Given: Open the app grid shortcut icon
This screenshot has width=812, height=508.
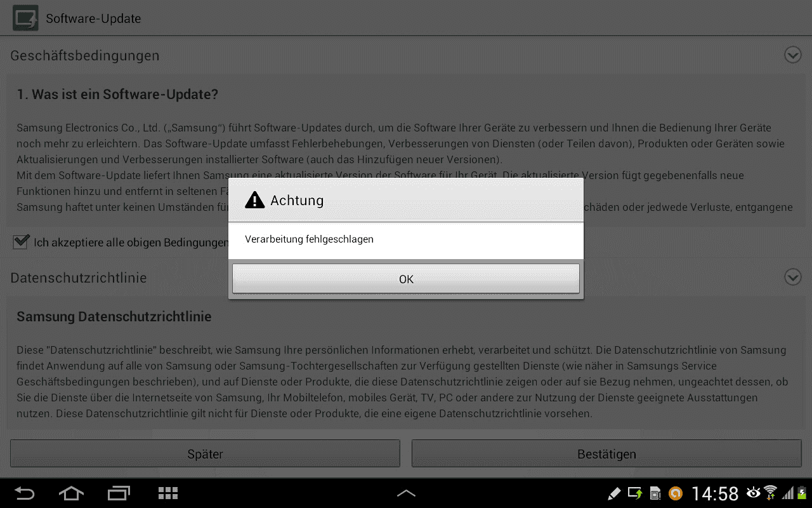Looking at the screenshot, I should click(168, 493).
